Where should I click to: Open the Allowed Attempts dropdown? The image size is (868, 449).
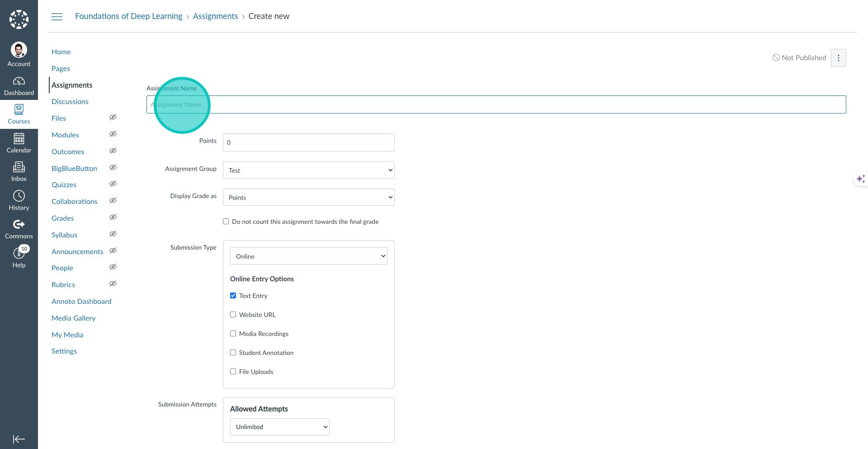[279, 427]
